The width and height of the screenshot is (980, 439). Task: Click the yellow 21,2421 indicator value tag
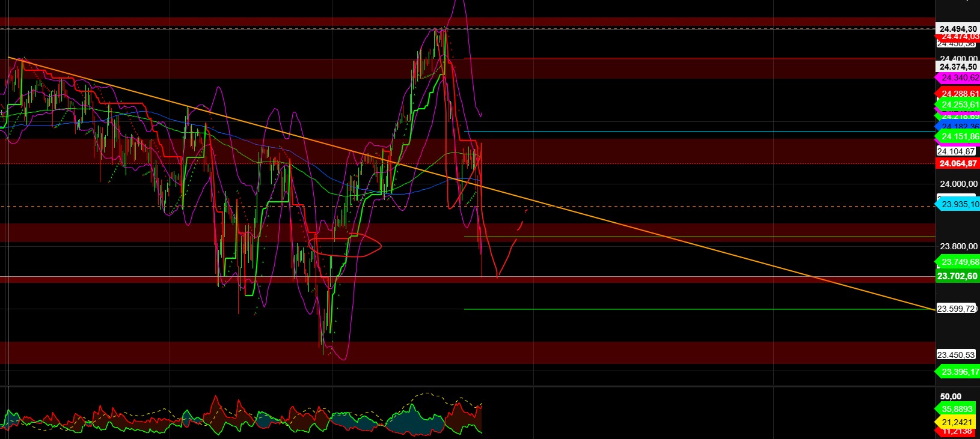click(x=957, y=422)
